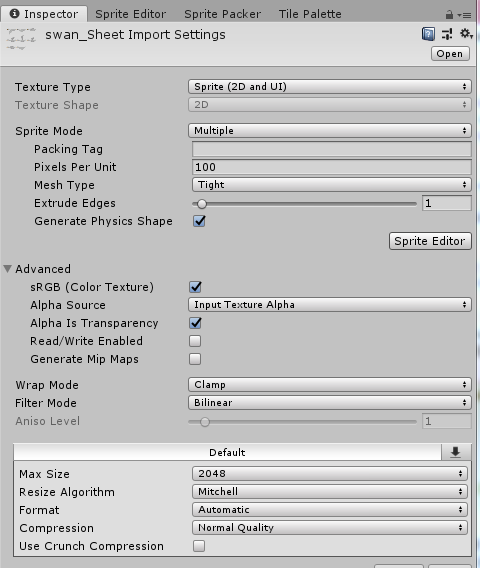
Task: Disable Generate Physics Shape checkbox
Action: [199, 221]
